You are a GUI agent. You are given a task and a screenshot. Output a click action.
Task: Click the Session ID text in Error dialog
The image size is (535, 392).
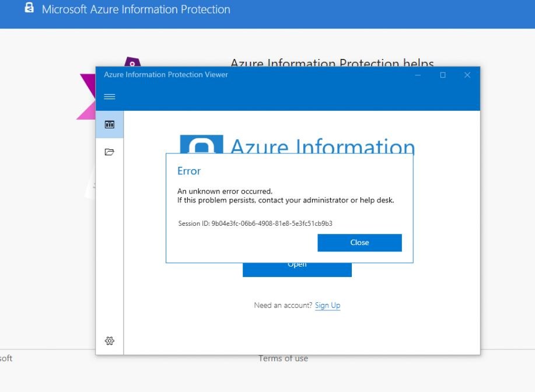255,223
